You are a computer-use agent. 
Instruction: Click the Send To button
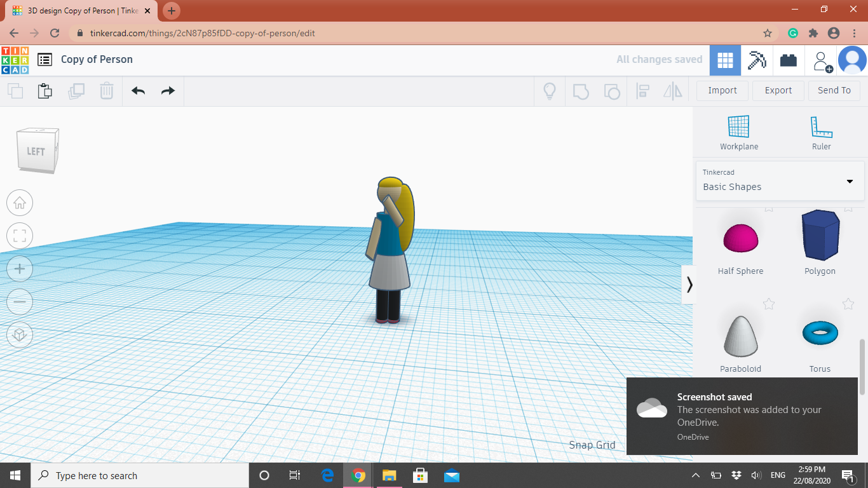click(x=834, y=90)
